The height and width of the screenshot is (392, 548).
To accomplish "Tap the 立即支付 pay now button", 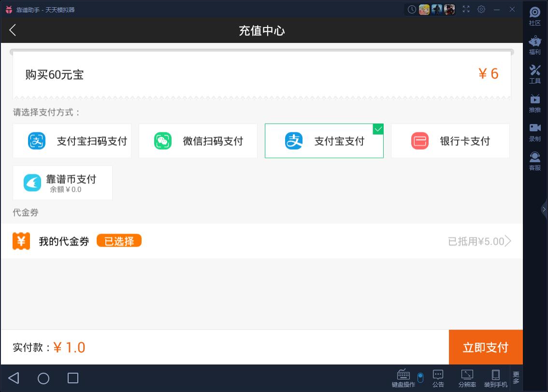I will [486, 347].
